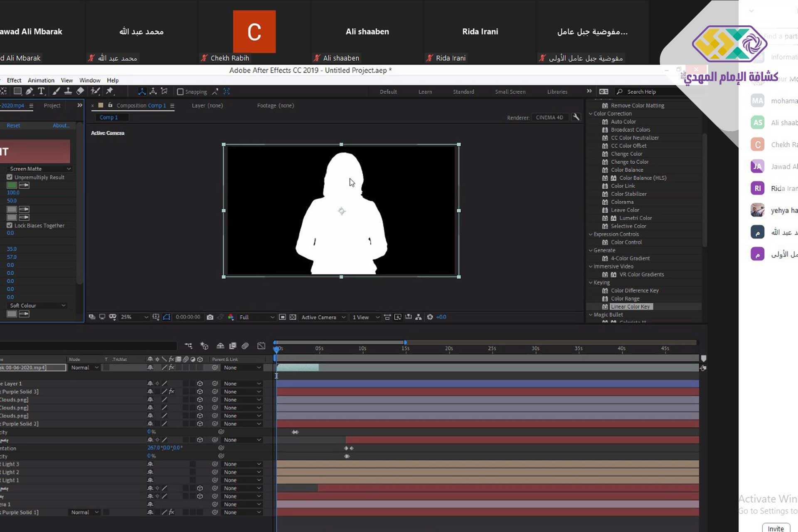Open the Full resolution dropdown
Image resolution: width=798 pixels, height=532 pixels.
(256, 317)
